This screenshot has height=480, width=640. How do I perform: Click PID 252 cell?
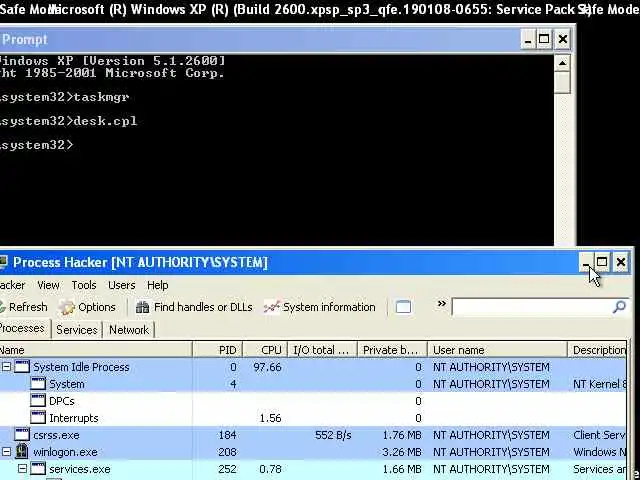(227, 469)
